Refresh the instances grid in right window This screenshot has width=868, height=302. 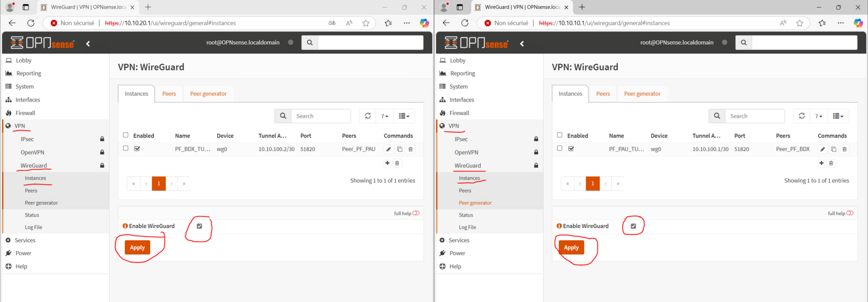point(802,116)
